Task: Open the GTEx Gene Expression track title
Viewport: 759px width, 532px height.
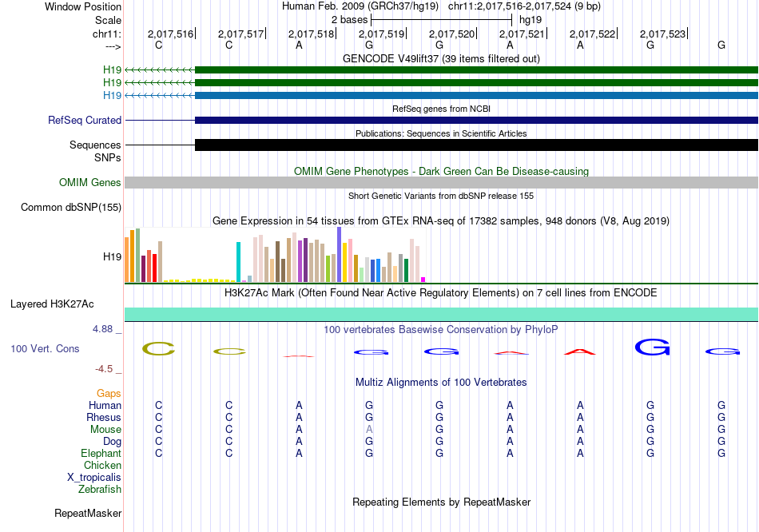Action: point(441,221)
